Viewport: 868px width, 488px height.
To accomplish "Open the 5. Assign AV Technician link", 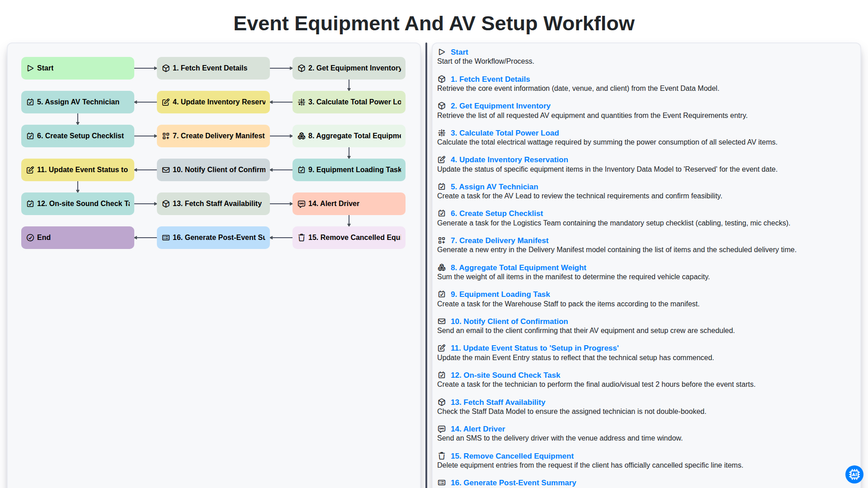I will [494, 187].
